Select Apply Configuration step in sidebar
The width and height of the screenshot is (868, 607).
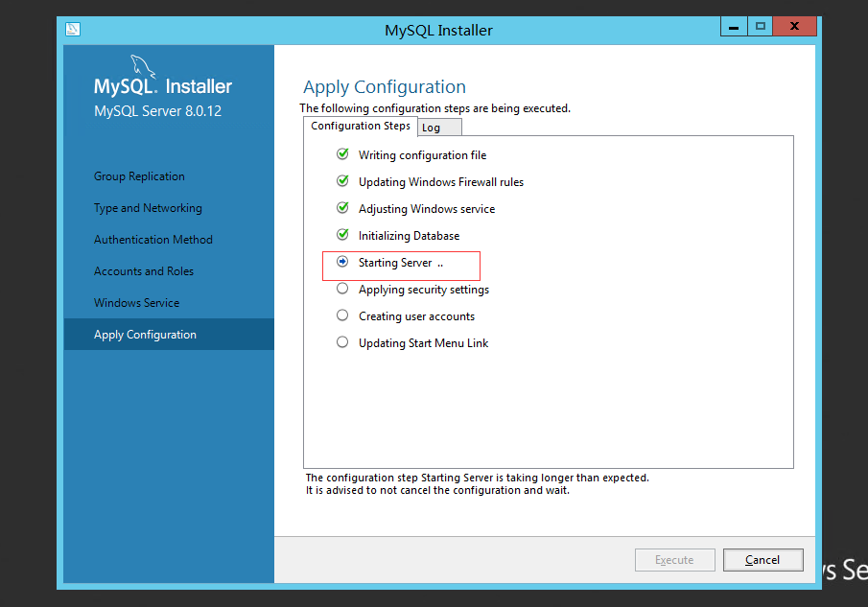[x=169, y=335]
